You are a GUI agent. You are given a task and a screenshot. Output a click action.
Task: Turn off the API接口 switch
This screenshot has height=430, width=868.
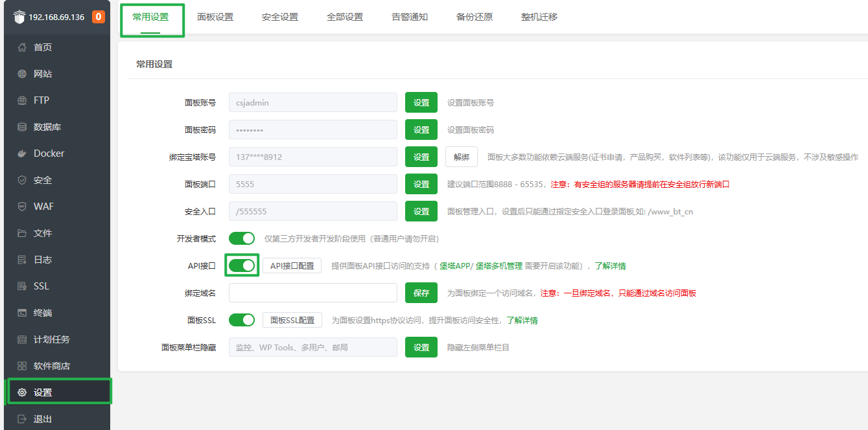coord(242,266)
